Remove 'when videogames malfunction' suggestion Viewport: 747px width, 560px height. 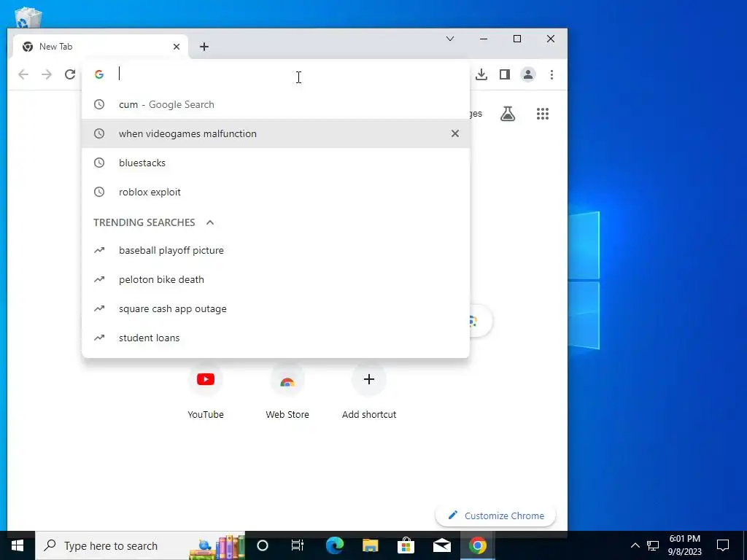coord(455,134)
